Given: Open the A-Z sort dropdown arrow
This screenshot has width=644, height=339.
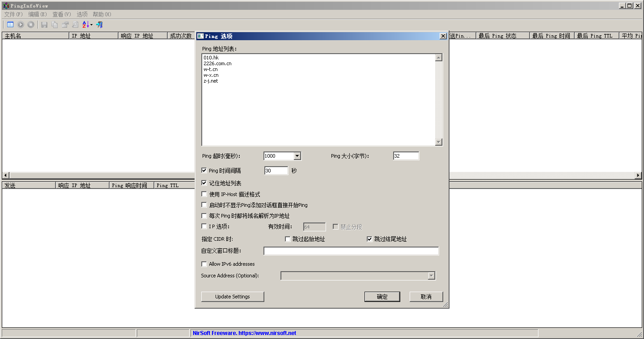Looking at the screenshot, I should [x=91, y=25].
